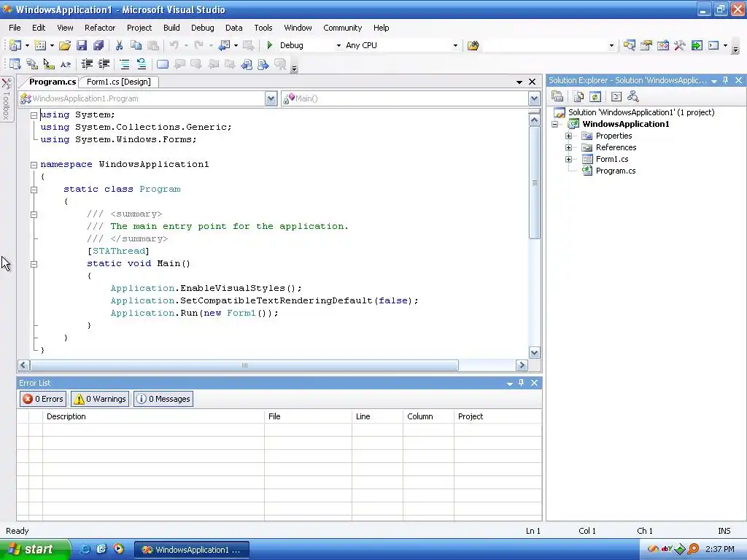Image resolution: width=747 pixels, height=560 pixels.
Task: Pin the Solution Explorer panel
Action: coord(726,80)
